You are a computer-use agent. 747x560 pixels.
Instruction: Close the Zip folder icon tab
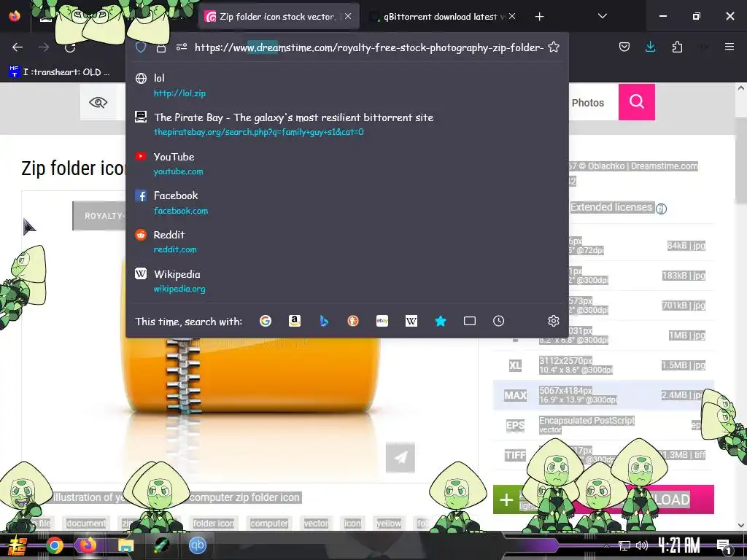pyautogui.click(x=348, y=16)
